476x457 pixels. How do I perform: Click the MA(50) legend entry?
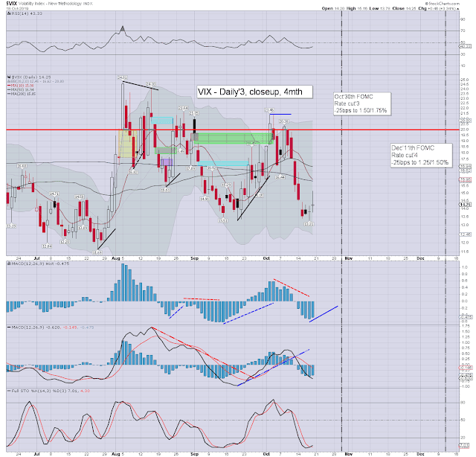click(21, 89)
